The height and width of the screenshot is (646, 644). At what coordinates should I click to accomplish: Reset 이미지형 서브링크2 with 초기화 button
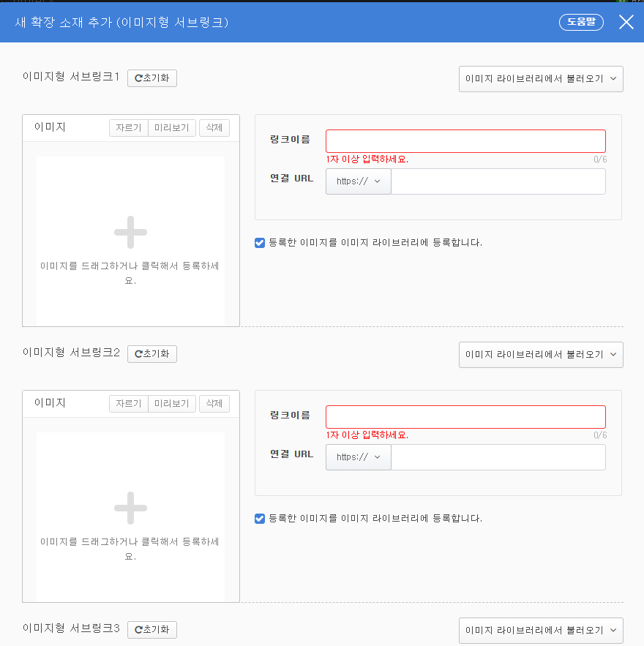152,353
